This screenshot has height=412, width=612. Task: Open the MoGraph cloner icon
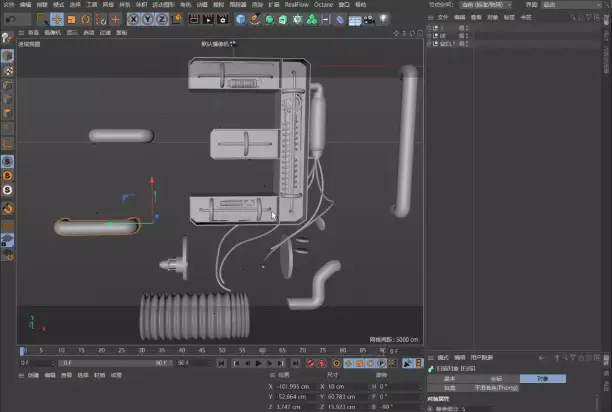(x=312, y=19)
